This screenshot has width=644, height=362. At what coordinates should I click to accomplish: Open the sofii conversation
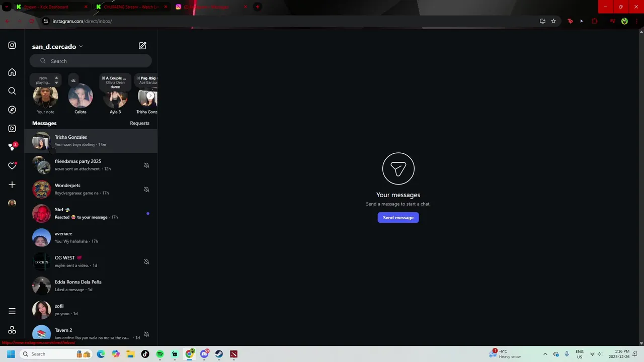[91, 310]
